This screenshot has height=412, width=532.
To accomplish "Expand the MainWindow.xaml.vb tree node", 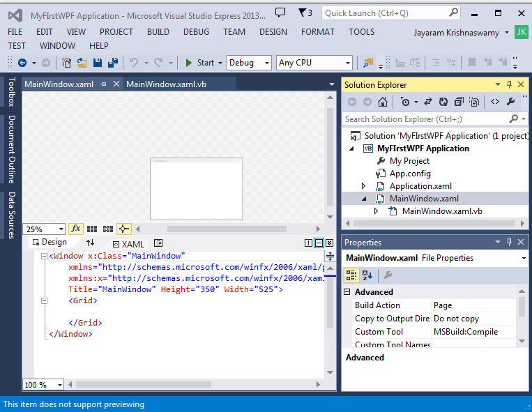I will click(376, 211).
